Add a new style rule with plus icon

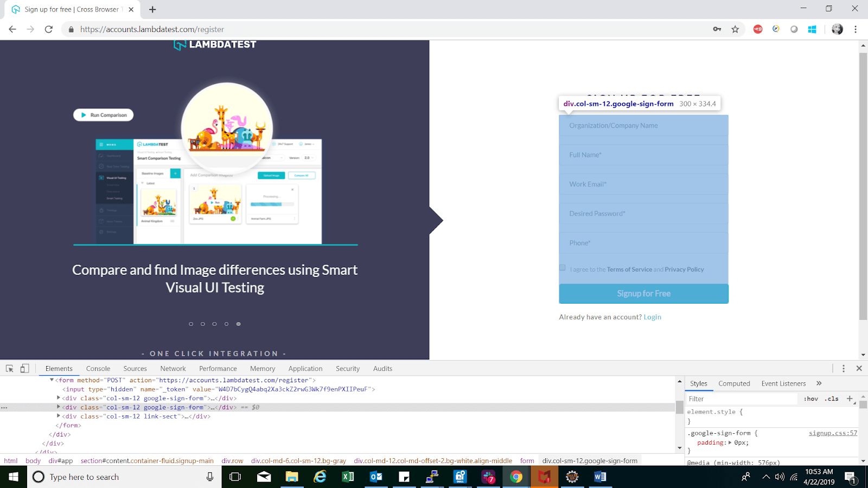(850, 399)
